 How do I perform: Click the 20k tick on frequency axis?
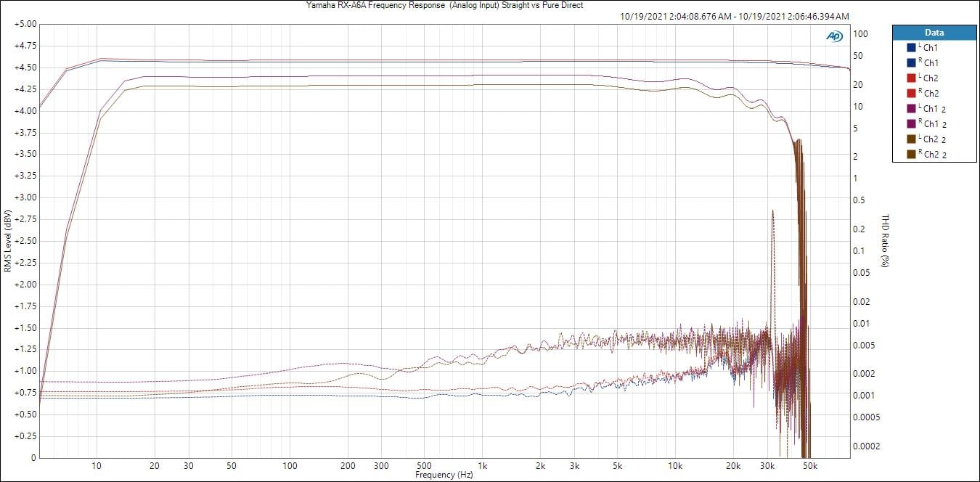pyautogui.click(x=733, y=465)
